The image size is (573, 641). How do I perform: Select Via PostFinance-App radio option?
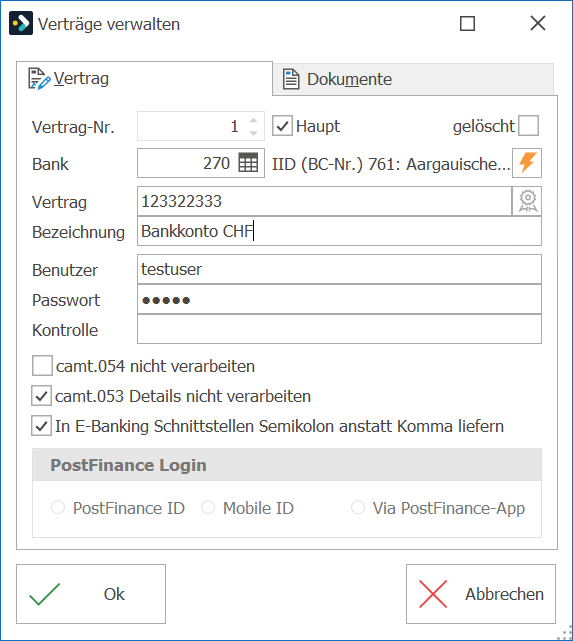(x=358, y=508)
